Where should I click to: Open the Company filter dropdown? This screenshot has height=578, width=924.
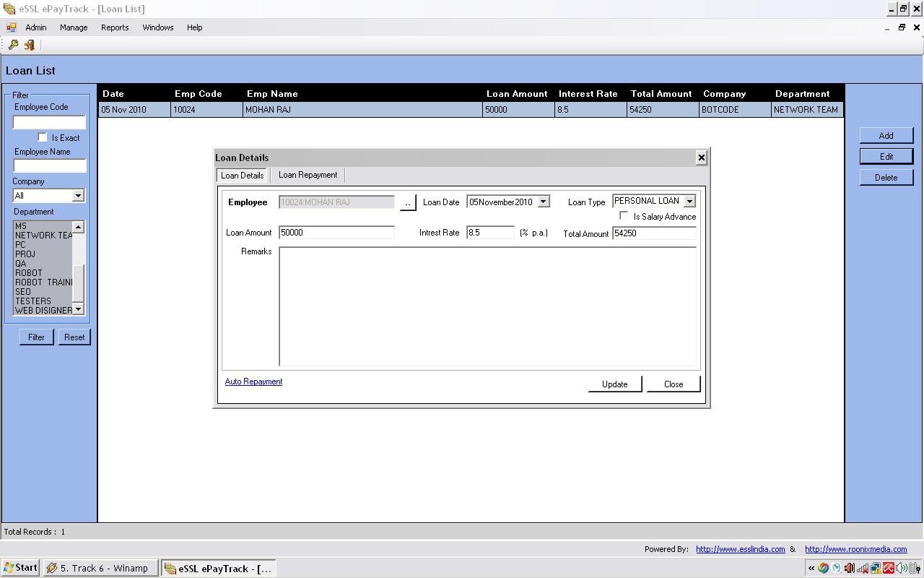tap(78, 196)
